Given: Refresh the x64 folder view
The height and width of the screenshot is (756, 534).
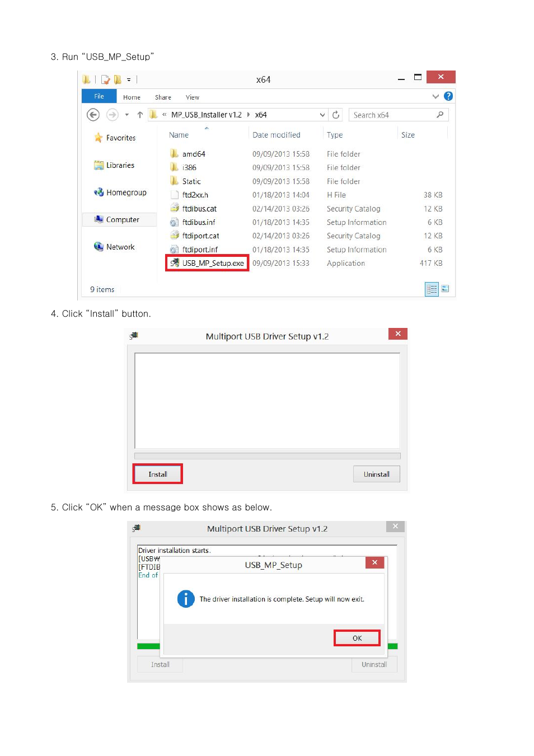Looking at the screenshot, I should 336,115.
